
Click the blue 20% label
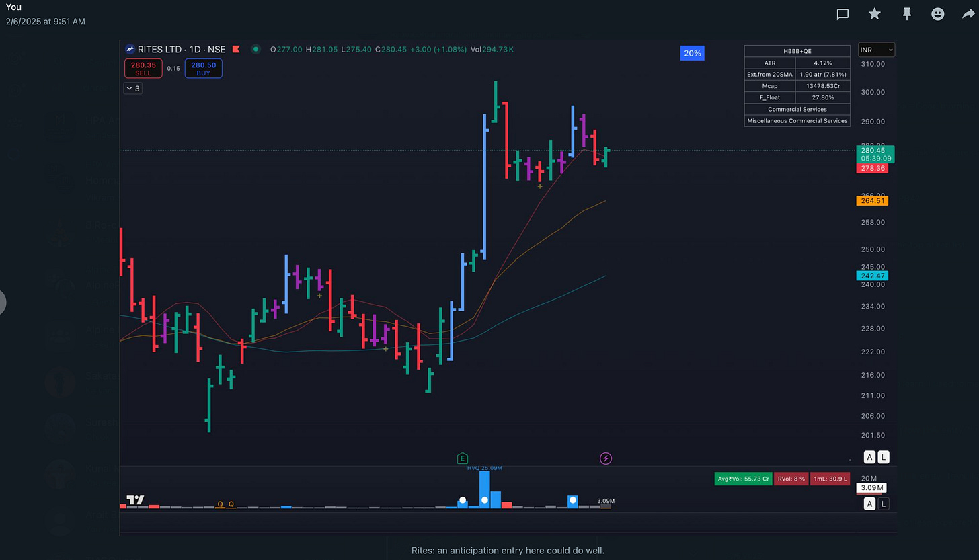tap(693, 53)
